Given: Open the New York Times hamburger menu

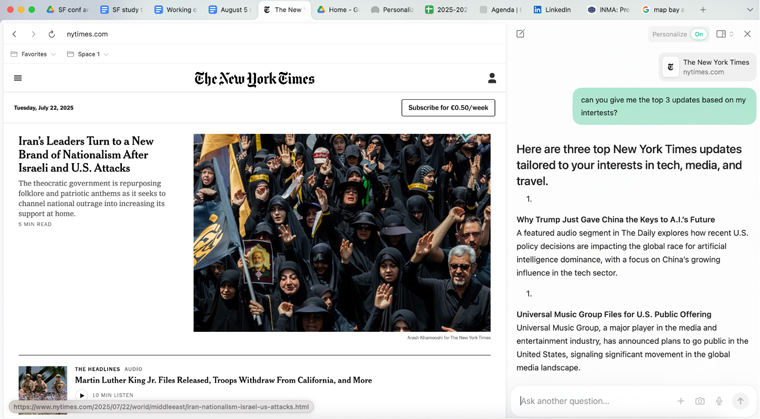Looking at the screenshot, I should (x=18, y=78).
